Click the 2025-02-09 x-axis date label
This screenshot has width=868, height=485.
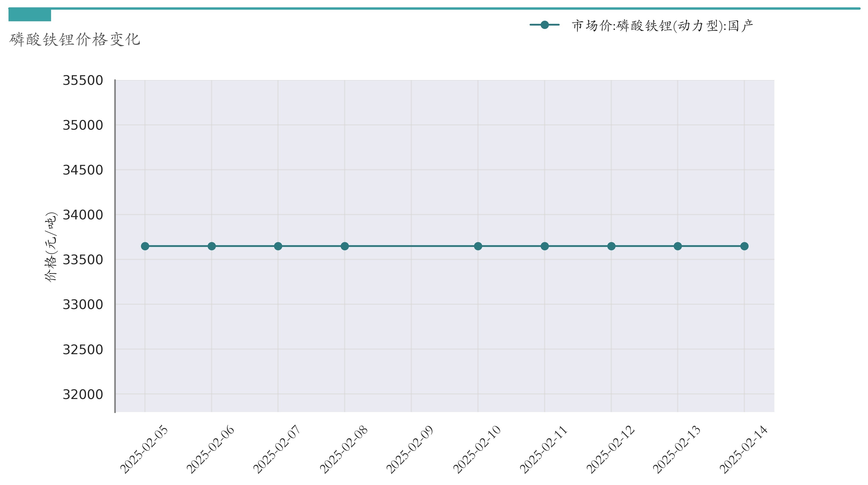pos(410,449)
